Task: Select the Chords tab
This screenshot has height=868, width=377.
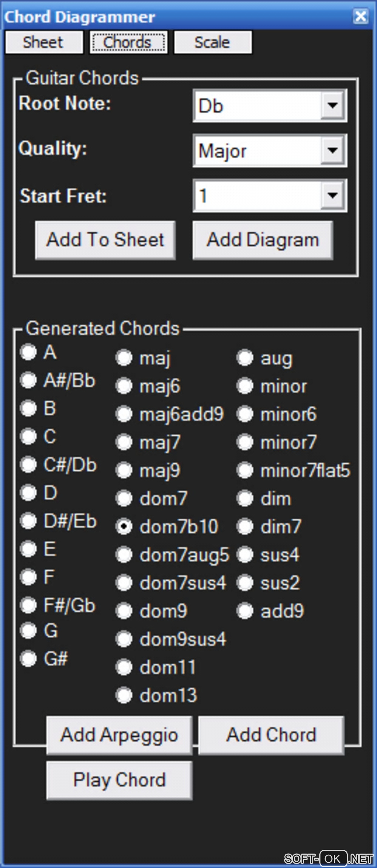Action: coord(128,43)
